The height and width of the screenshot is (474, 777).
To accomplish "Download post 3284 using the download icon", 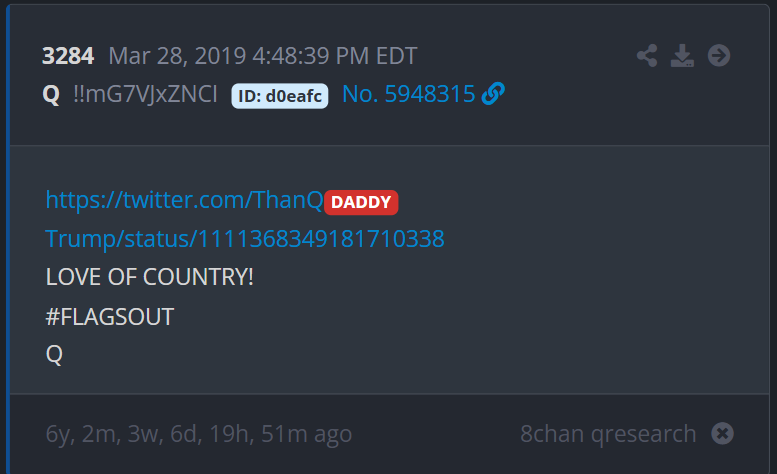I will point(682,55).
